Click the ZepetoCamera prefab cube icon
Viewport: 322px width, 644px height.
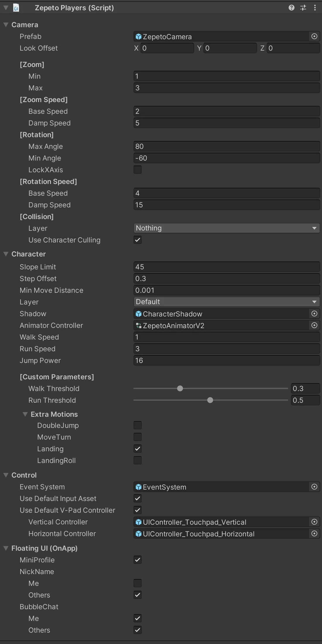(139, 37)
